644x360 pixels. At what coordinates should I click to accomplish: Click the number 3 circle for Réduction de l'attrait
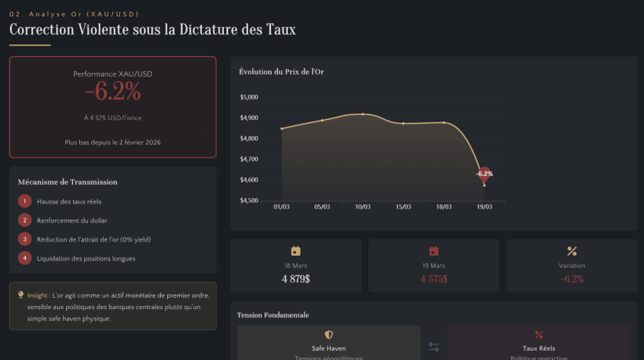point(25,239)
